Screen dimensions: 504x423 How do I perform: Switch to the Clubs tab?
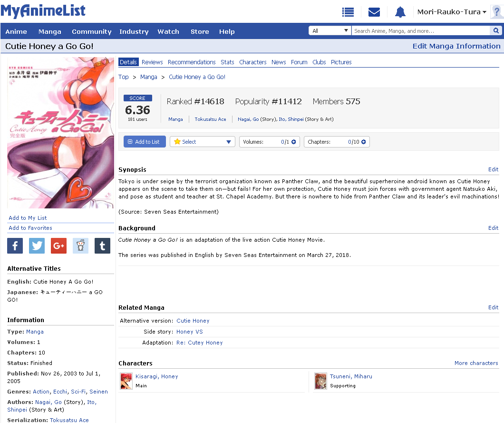tap(319, 62)
